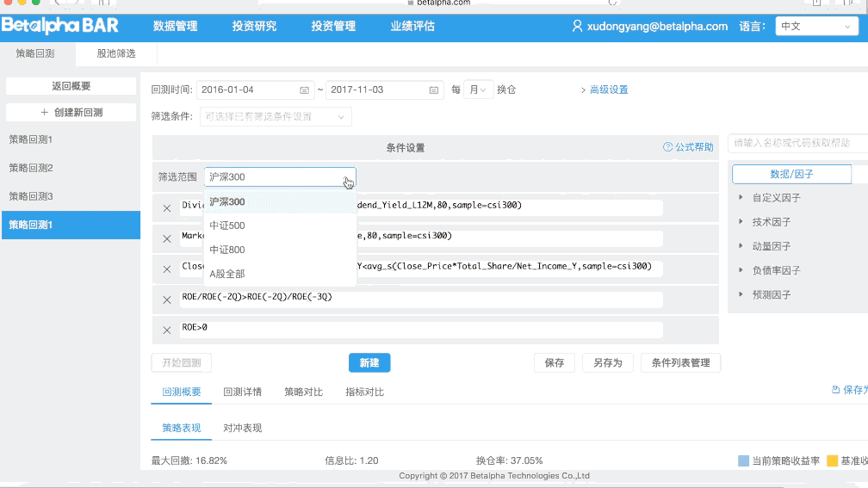Switch to the 策略对比 tab
The width and height of the screenshot is (868, 488).
(303, 392)
